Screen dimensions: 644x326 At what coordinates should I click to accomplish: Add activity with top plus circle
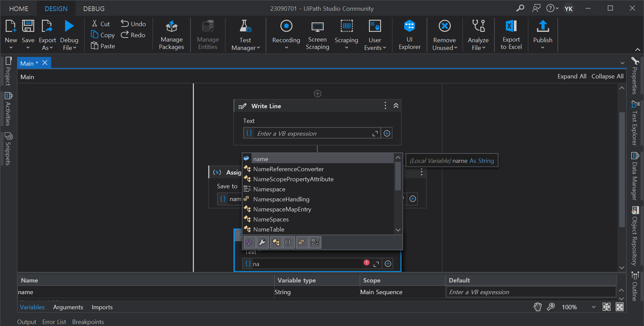[x=317, y=93]
